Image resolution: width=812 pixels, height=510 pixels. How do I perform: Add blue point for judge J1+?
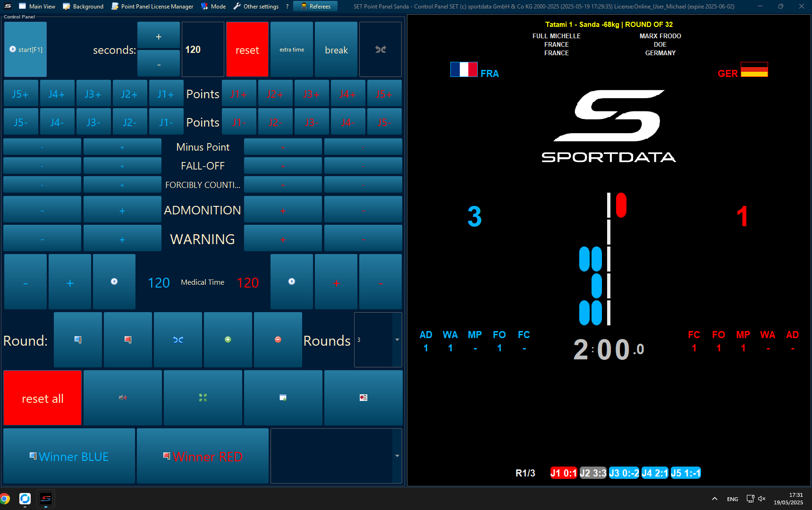tap(166, 93)
